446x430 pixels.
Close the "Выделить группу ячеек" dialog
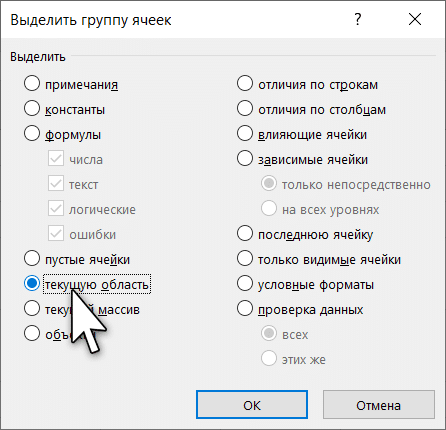[415, 19]
